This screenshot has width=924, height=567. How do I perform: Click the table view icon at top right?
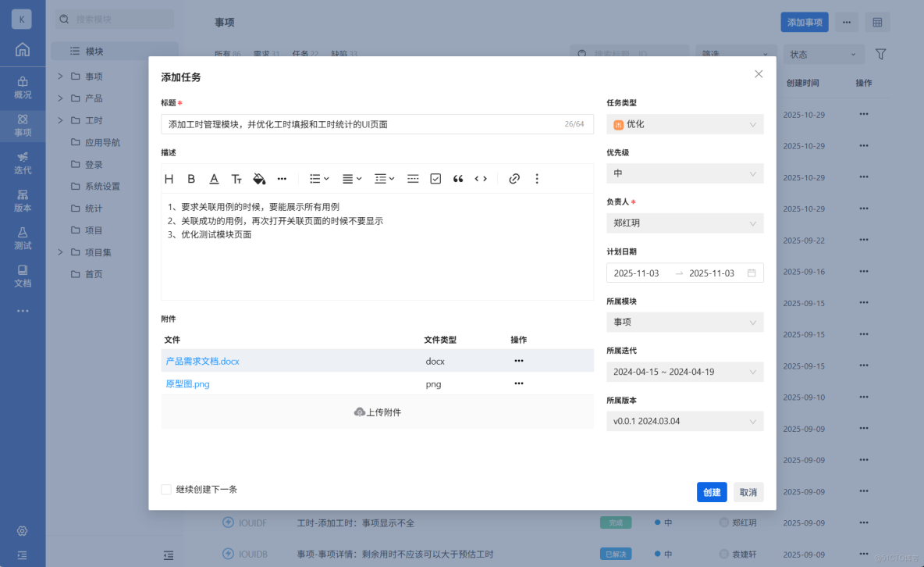click(x=877, y=22)
